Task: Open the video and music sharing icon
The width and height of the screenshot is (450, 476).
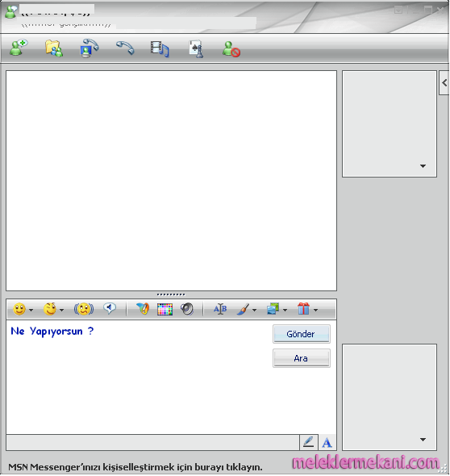Action: (160, 49)
